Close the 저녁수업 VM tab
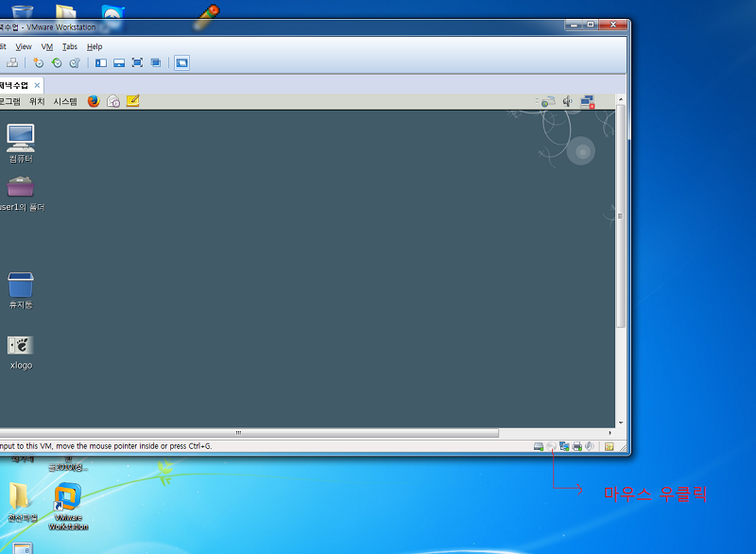This screenshot has width=756, height=554. [38, 85]
